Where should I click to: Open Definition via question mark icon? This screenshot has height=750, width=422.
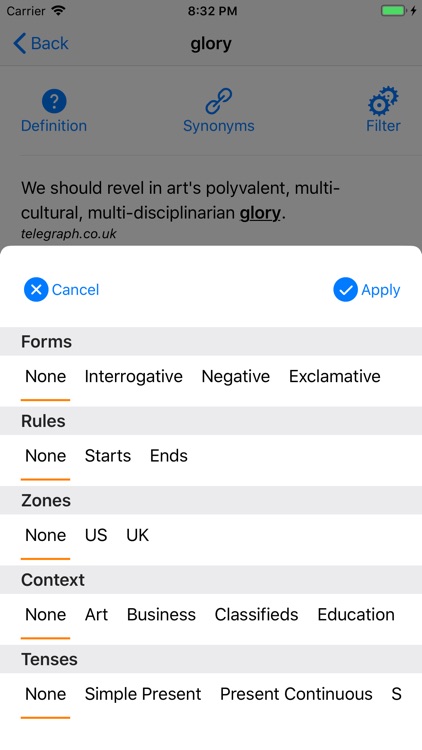[54, 101]
